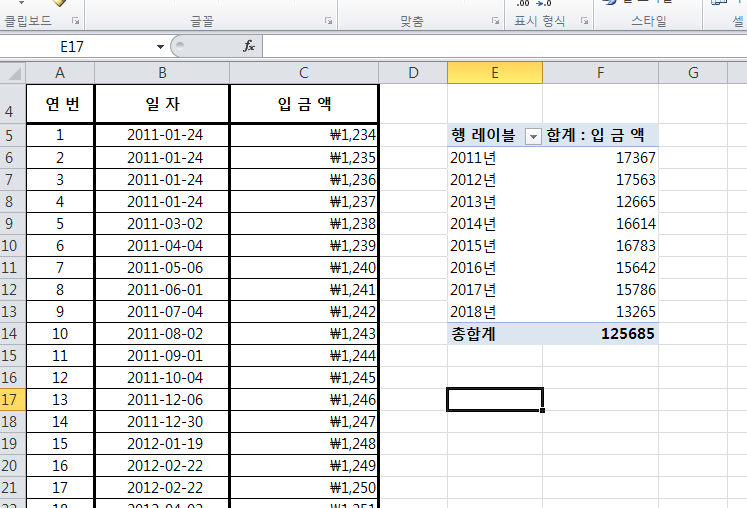Viewport: 747px width, 508px height.
Task: Open the Name Box dropdown arrow
Action: coord(161,47)
